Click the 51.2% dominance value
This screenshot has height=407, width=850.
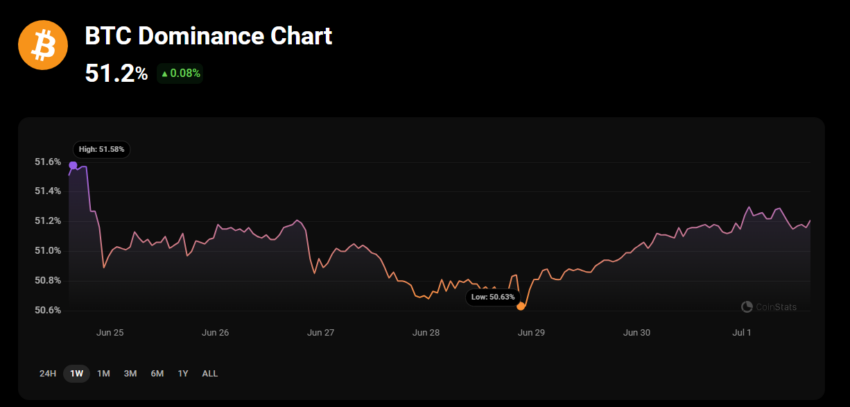117,74
